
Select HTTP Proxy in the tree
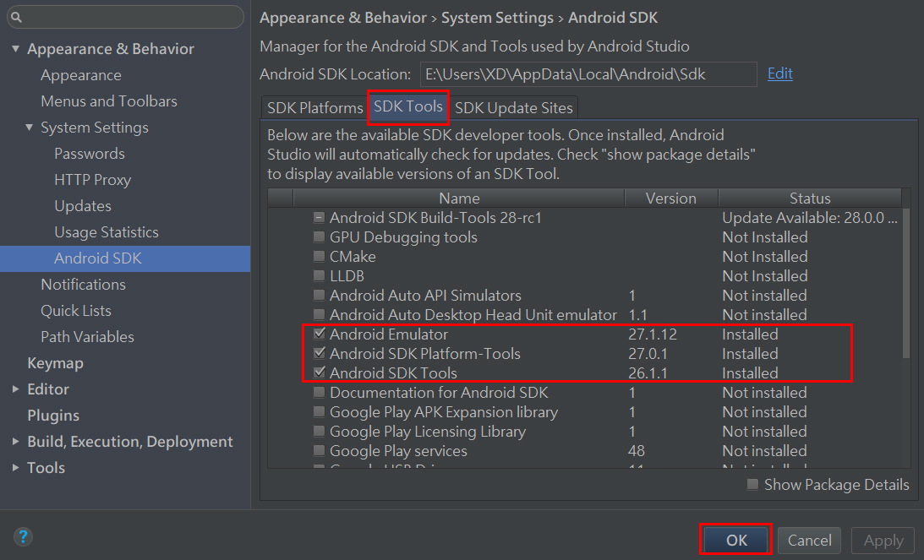click(92, 180)
